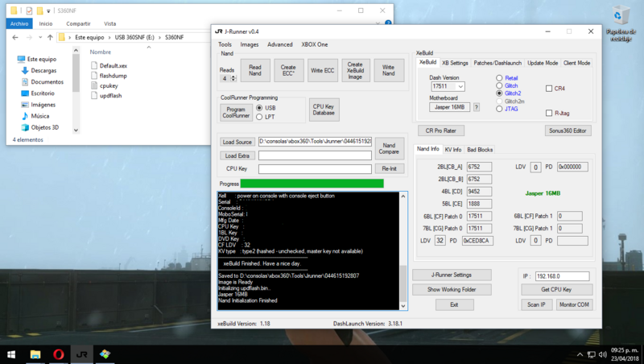Image resolution: width=644 pixels, height=364 pixels.
Task: Open recent locations dropdown in Explorer
Action: [x=40, y=37]
